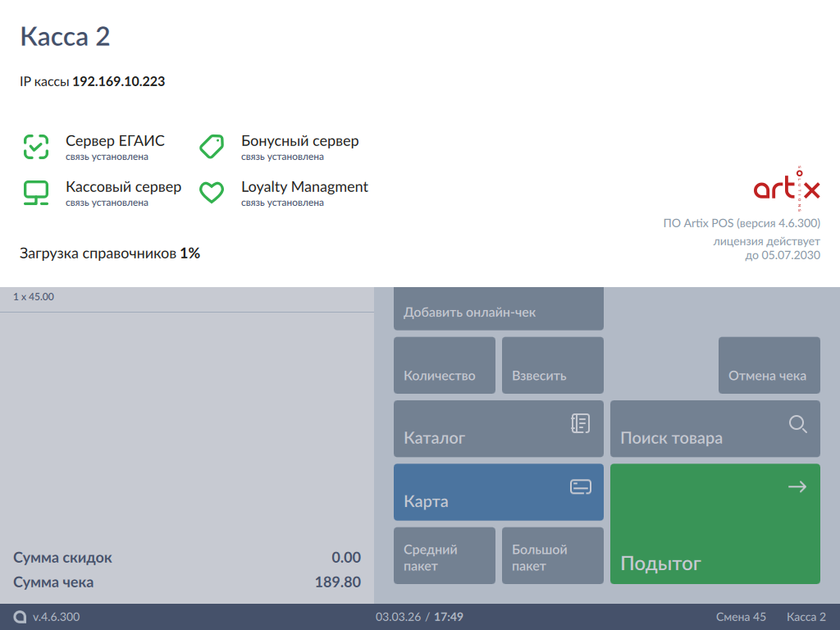
Task: Click the round logo in status bar
Action: point(20,617)
